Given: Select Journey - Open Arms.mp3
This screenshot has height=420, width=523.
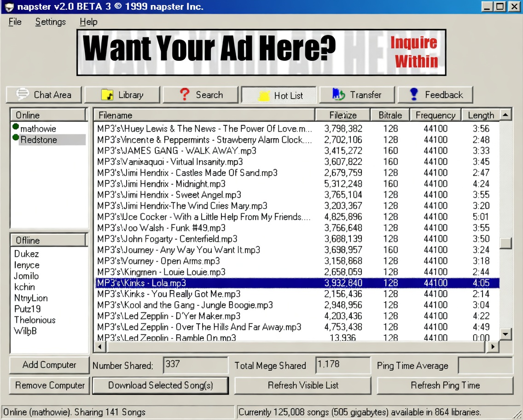Looking at the screenshot, I should coord(297,261).
